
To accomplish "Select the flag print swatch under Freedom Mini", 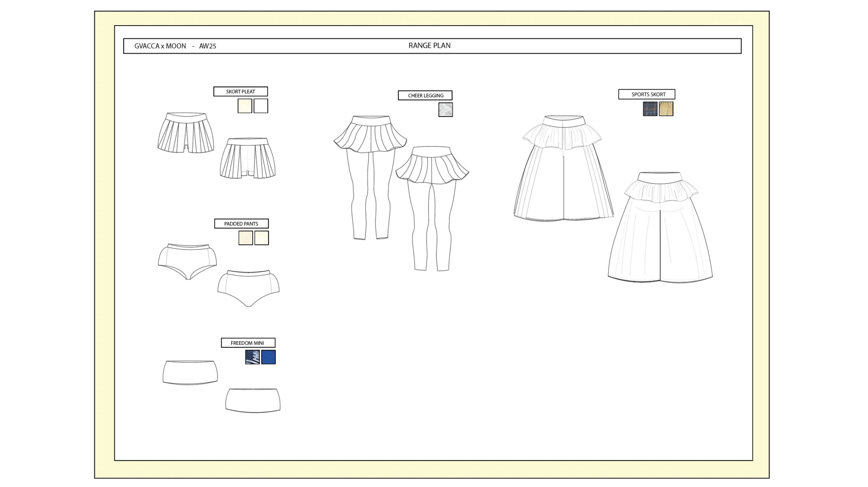I will [x=253, y=357].
